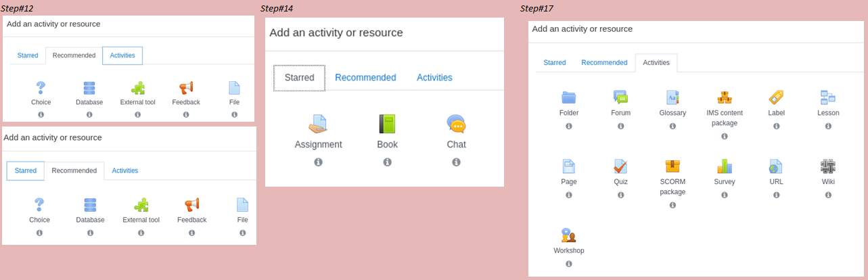Show info for Forum in Step#17

[620, 126]
